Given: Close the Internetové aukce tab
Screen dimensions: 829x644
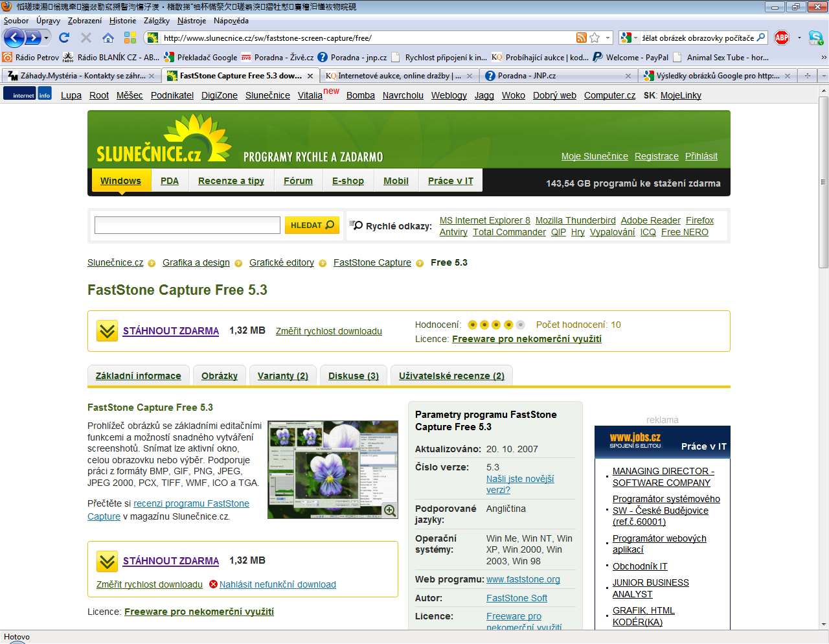Looking at the screenshot, I should [x=470, y=76].
